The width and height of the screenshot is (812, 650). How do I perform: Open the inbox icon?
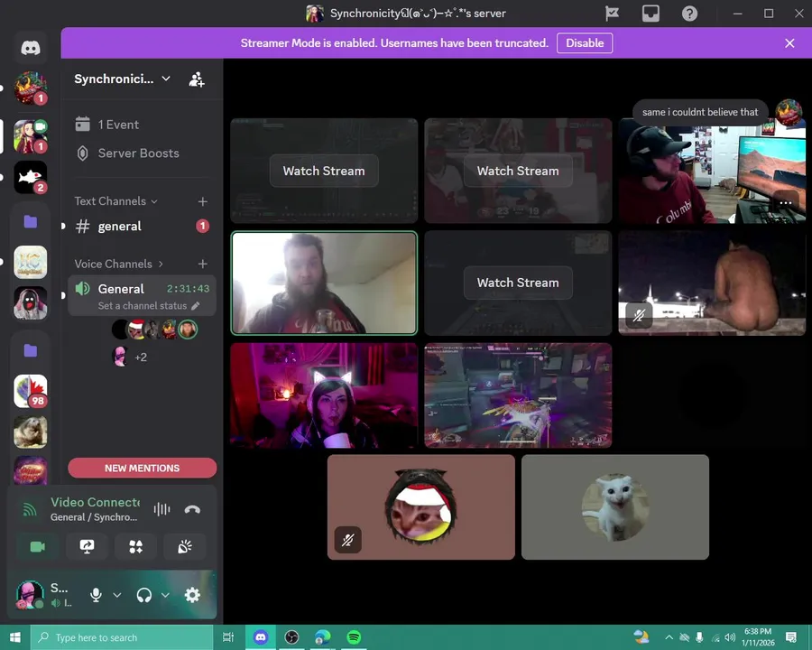[651, 14]
